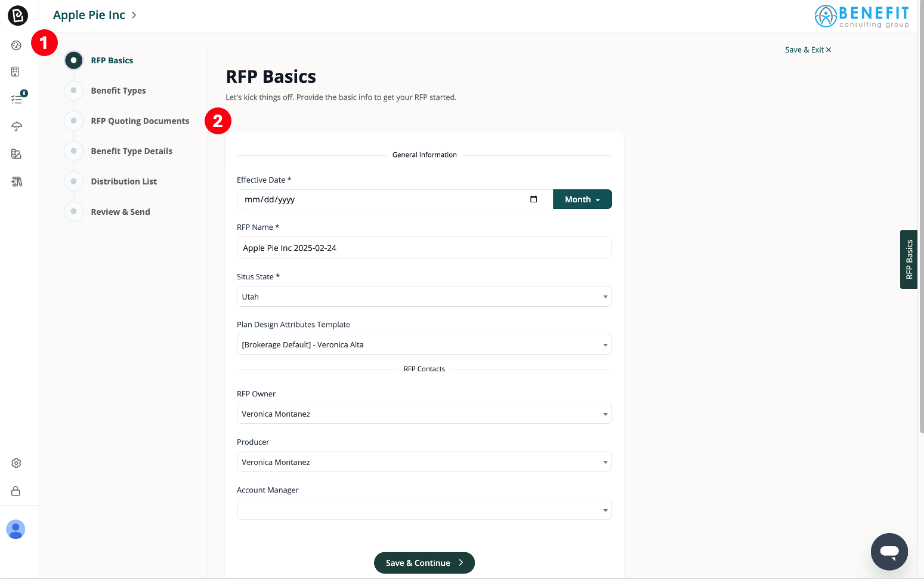
Task: Open the chat support bubble
Action: (x=889, y=552)
